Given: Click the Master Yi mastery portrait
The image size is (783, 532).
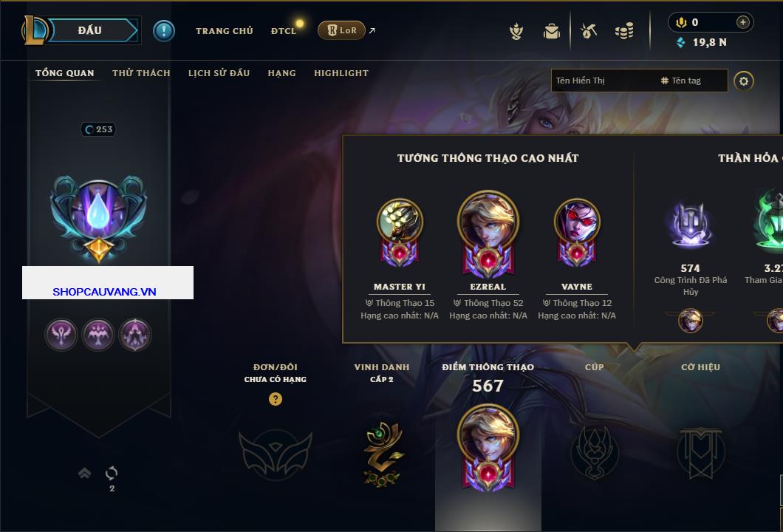Looking at the screenshot, I should [400, 233].
